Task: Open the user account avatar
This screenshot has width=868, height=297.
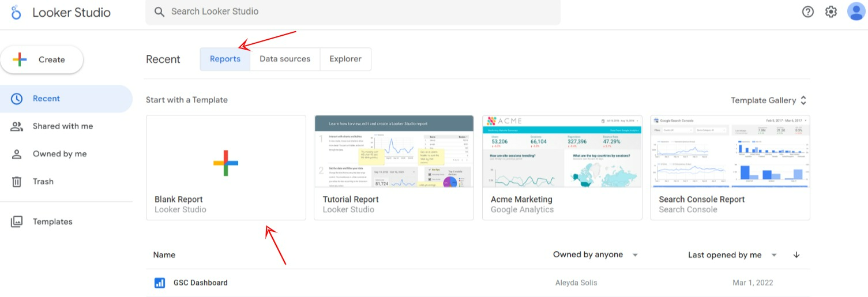Action: pos(856,12)
